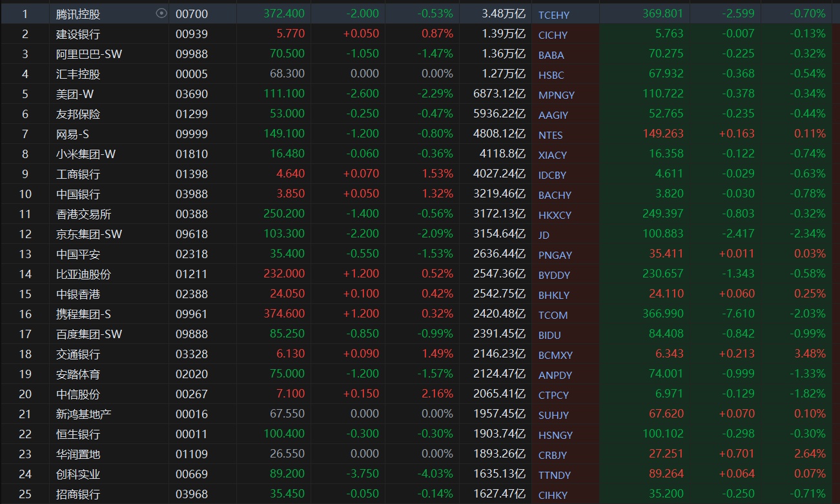The image size is (840, 504).
Task: Click market cap 3.48万亿
Action: pyautogui.click(x=504, y=14)
